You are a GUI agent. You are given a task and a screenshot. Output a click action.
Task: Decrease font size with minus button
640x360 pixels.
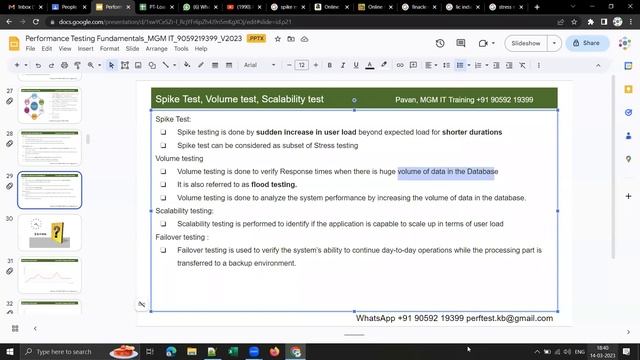click(x=289, y=65)
